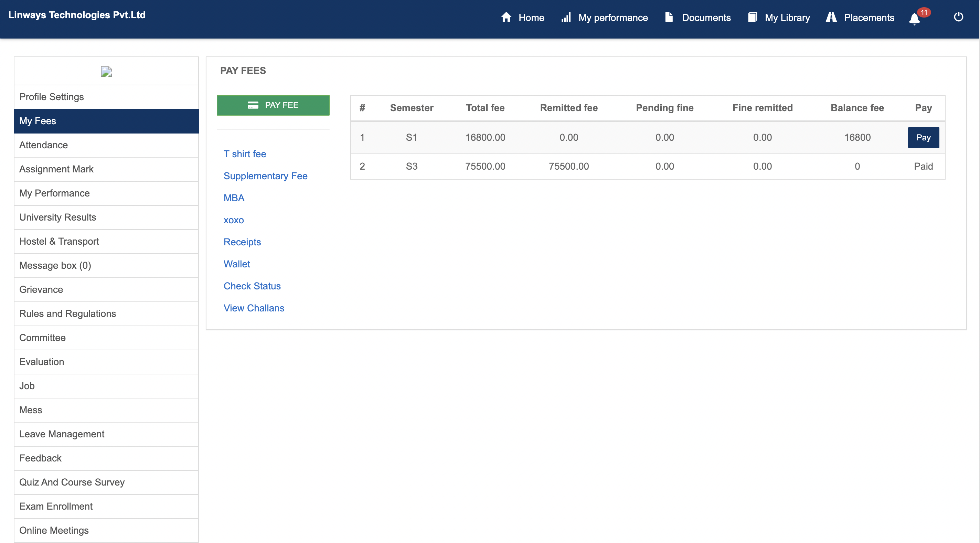Select Rules and Regulations in sidebar
Viewport: 980px width, 543px height.
[106, 314]
